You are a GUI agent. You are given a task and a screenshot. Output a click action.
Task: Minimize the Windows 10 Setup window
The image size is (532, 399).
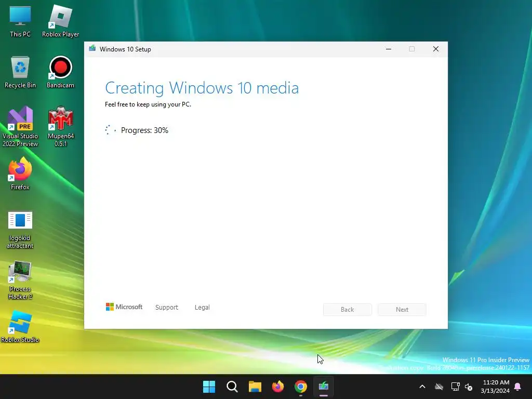[x=389, y=49]
